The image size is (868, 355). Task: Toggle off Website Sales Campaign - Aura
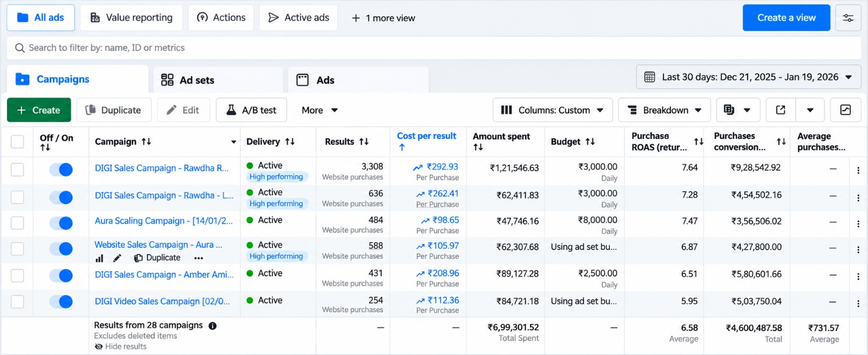(61, 249)
